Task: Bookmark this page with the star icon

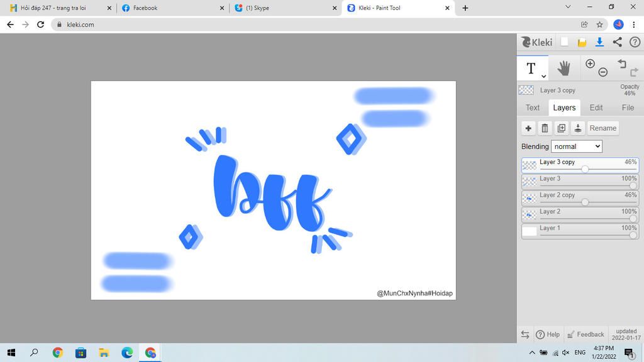Action: click(599, 25)
